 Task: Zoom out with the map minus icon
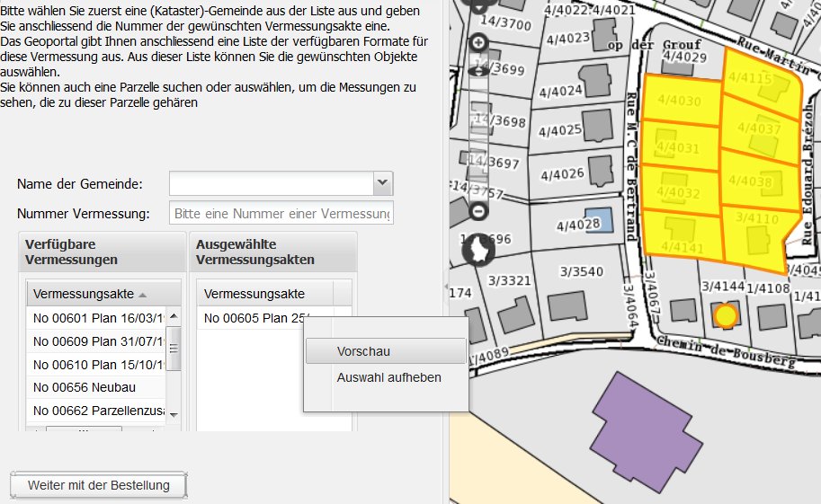tap(478, 211)
